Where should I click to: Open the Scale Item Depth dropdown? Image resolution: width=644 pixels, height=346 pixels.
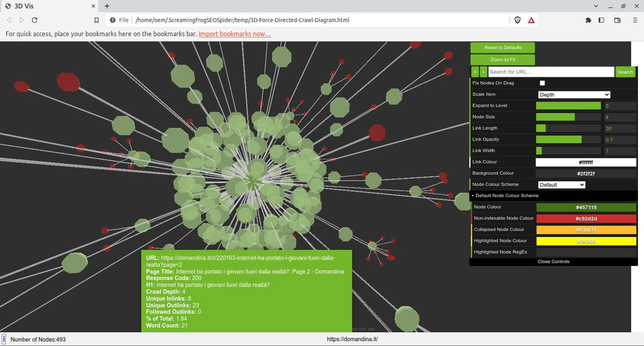click(x=574, y=95)
